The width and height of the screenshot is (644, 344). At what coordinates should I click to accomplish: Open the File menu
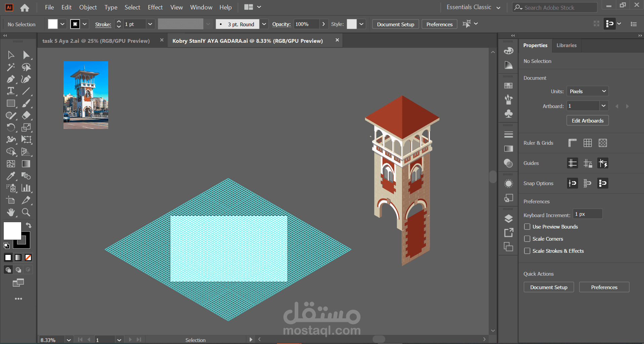click(x=49, y=7)
